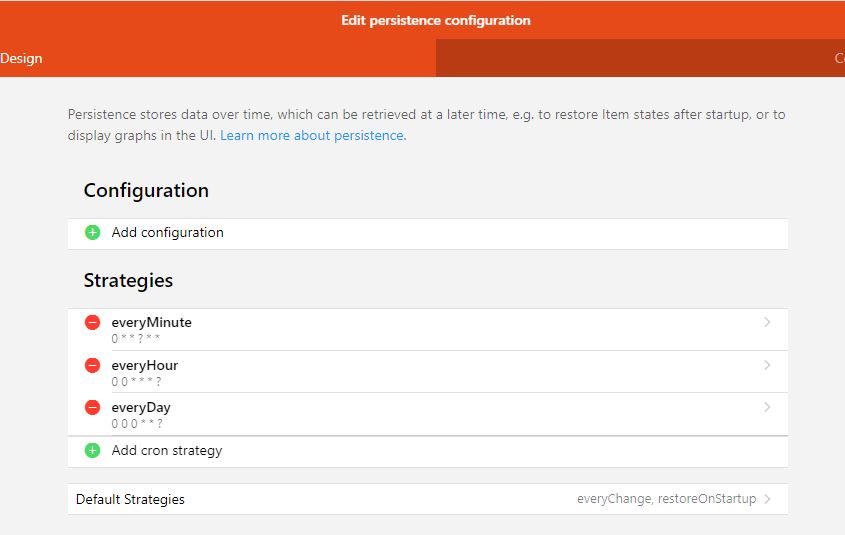845x535 pixels.
Task: Remove everyDay strategy with red minus icon
Action: click(x=93, y=407)
